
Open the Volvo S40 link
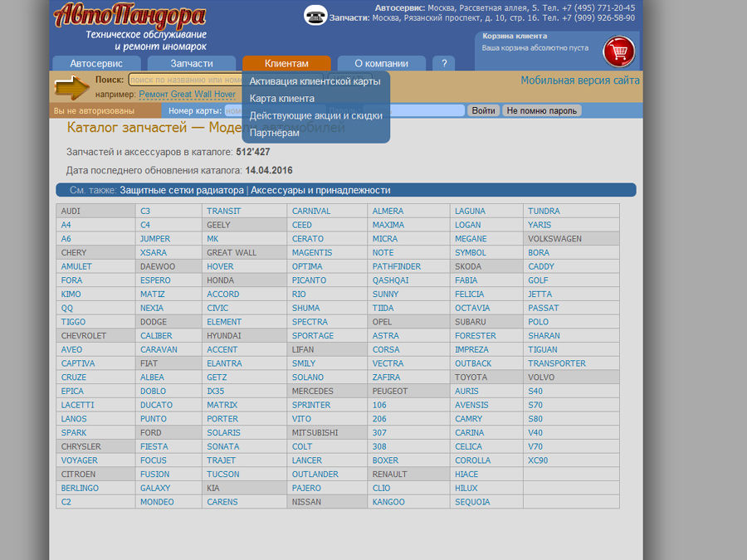pyautogui.click(x=535, y=391)
